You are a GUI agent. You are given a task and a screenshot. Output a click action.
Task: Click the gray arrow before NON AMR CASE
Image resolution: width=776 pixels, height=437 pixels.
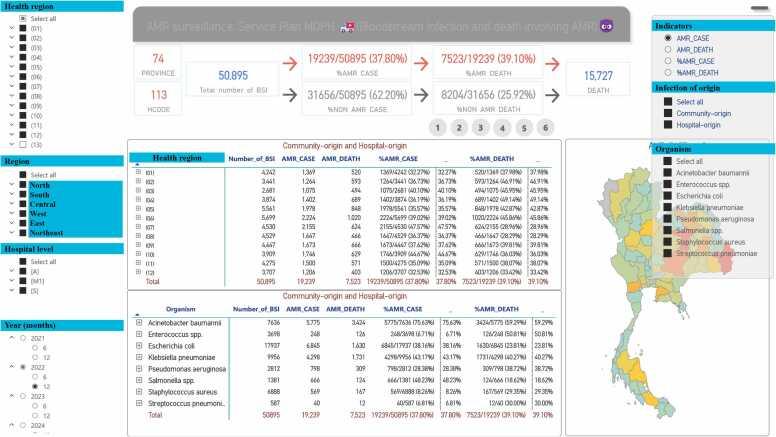click(285, 96)
